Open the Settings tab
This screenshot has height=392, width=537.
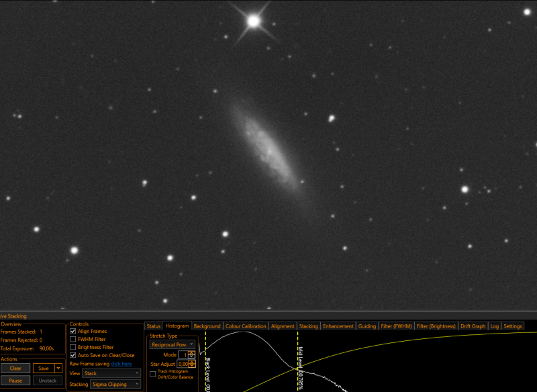513,326
